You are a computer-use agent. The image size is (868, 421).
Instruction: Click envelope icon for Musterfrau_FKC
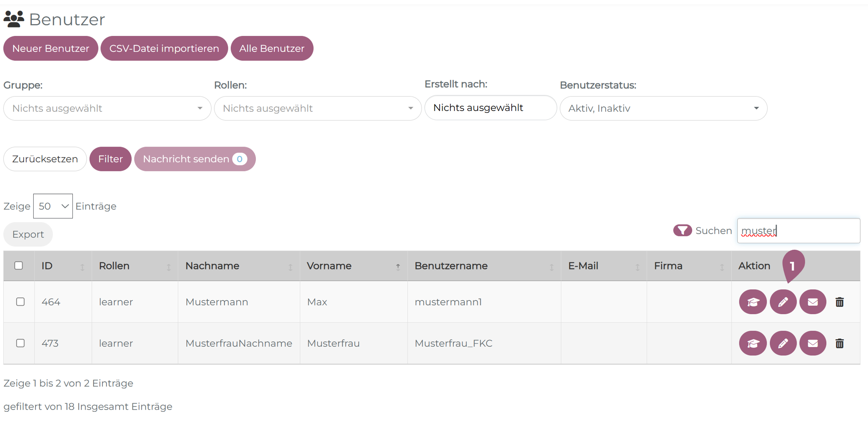[813, 343]
